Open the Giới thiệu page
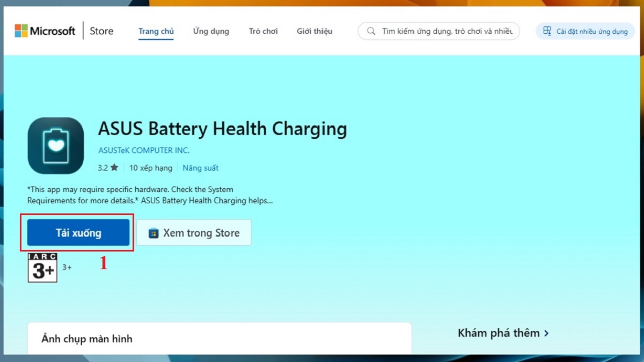 (x=314, y=31)
